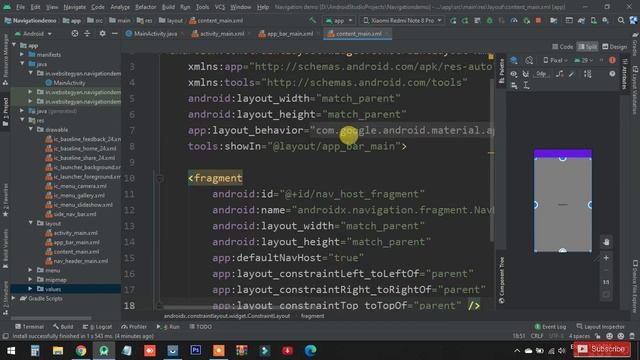Open Project panel settings gear
The image size is (640, 360).
tap(102, 34)
